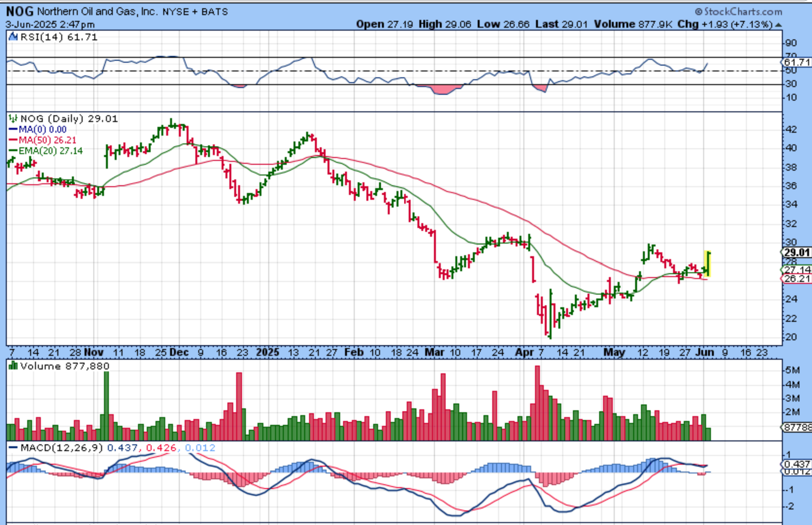Viewport: 812px width, 525px height.
Task: Click the 61.71 RSI tag on the right axis
Action: [x=797, y=62]
